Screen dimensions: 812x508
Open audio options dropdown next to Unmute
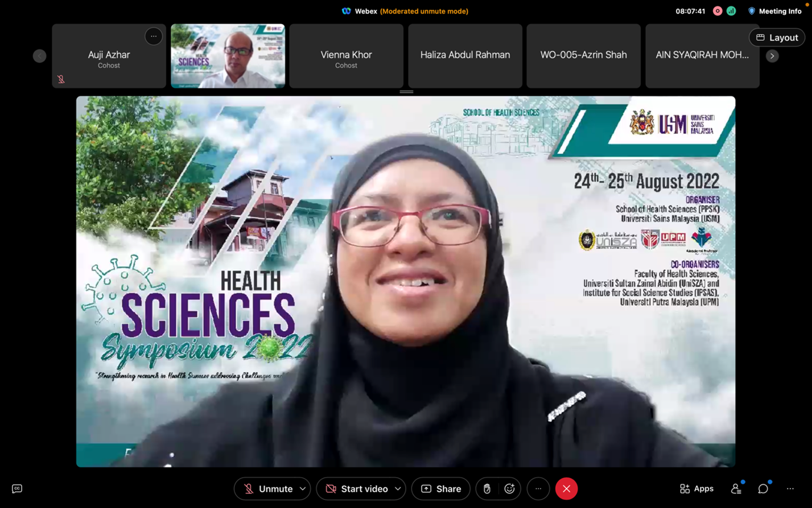click(x=303, y=489)
